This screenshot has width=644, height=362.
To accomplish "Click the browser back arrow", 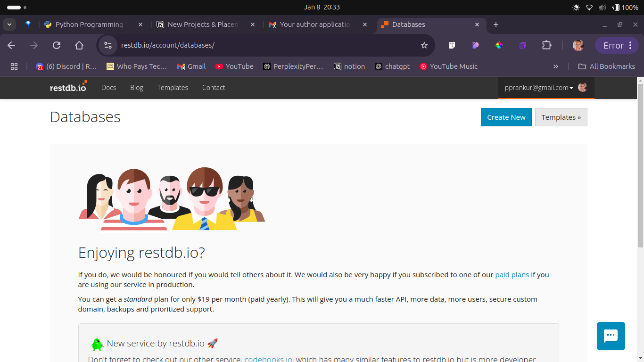I will 11,45.
